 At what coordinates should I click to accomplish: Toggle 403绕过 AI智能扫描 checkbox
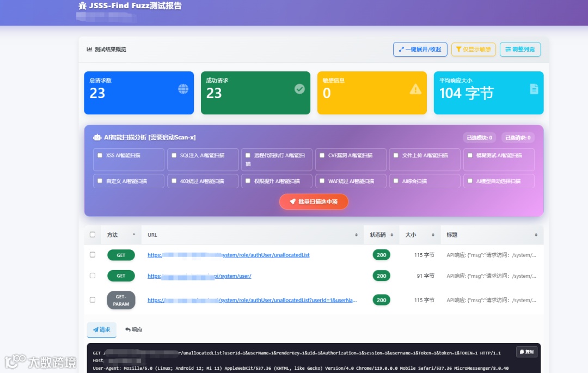pos(174,181)
